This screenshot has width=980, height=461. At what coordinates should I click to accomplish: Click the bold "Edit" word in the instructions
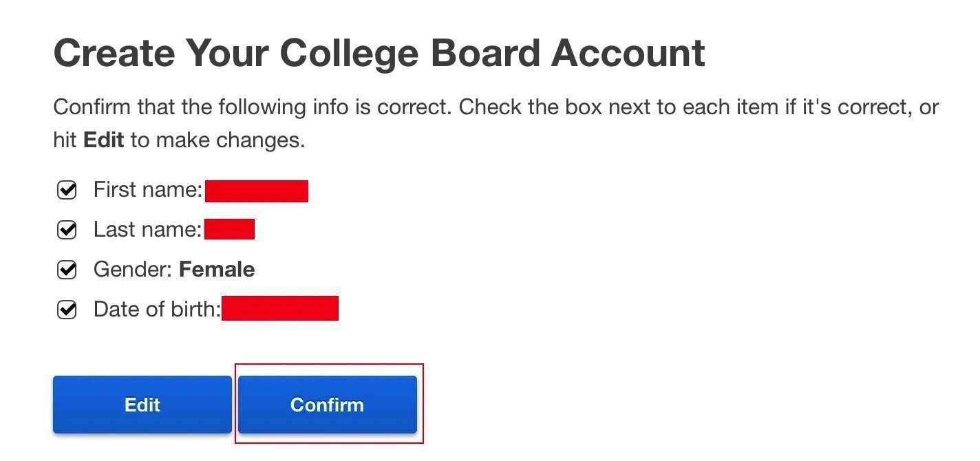coord(103,140)
